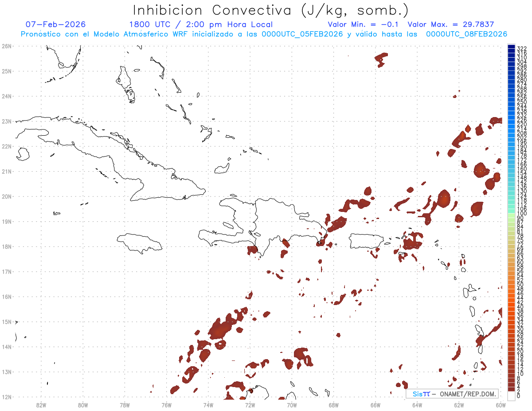Viewport: 532px width, 411px height.
Task: Click the 60W longitude axis label
Action: coord(501,405)
